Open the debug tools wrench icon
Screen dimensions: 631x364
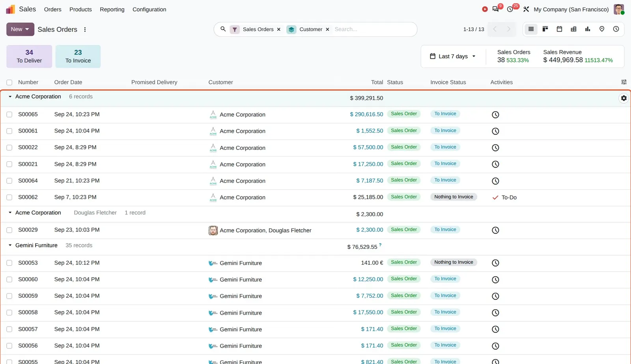(526, 9)
